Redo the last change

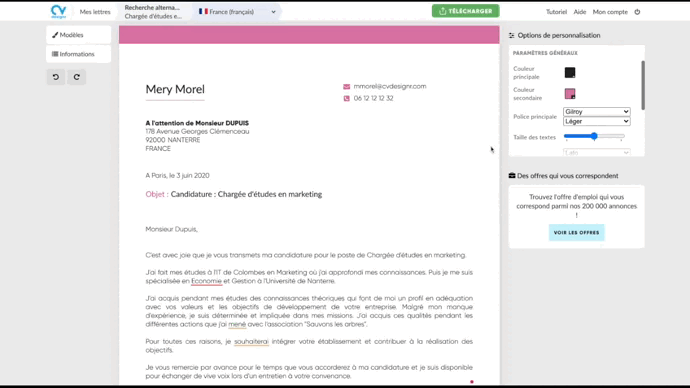(x=77, y=77)
